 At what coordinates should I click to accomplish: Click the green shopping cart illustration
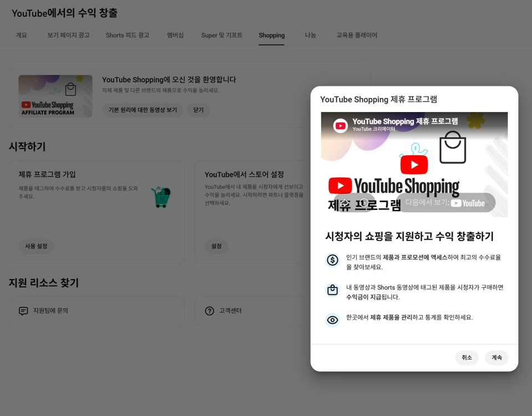[161, 196]
